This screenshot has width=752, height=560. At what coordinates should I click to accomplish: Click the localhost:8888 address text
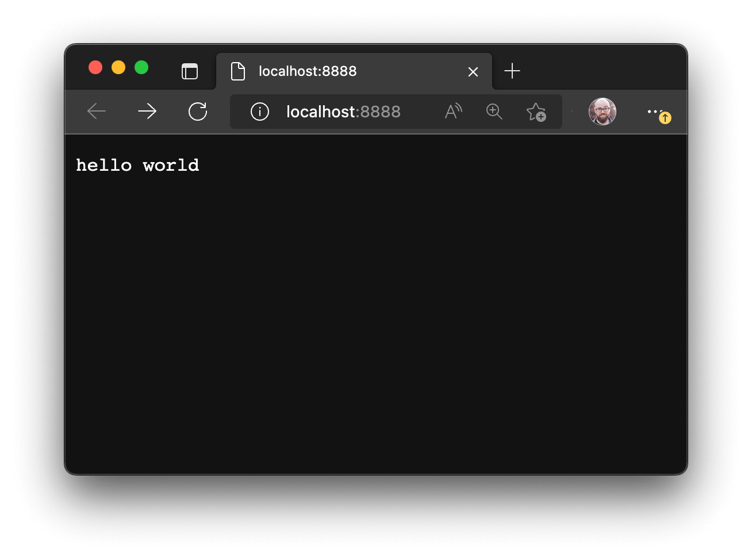(x=343, y=112)
